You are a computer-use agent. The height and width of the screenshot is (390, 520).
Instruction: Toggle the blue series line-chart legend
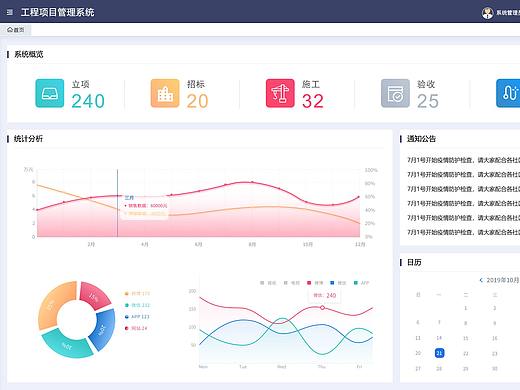[338, 283]
